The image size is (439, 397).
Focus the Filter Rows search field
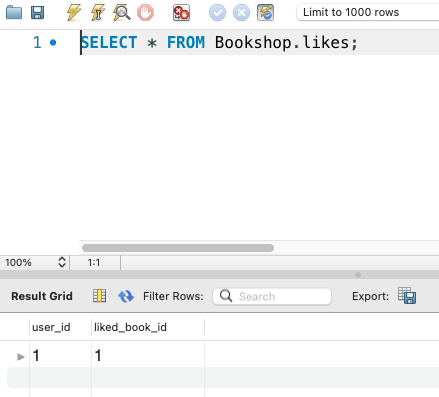(272, 296)
